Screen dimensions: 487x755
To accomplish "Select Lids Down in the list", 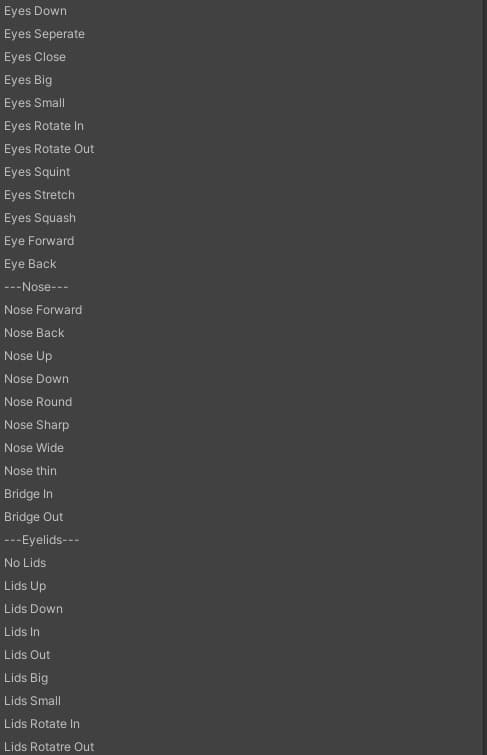I will coord(33,609).
